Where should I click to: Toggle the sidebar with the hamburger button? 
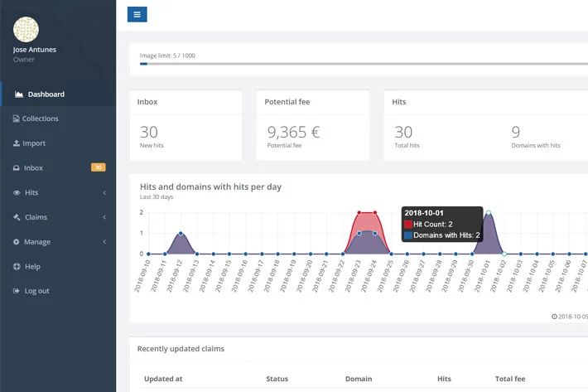point(137,15)
